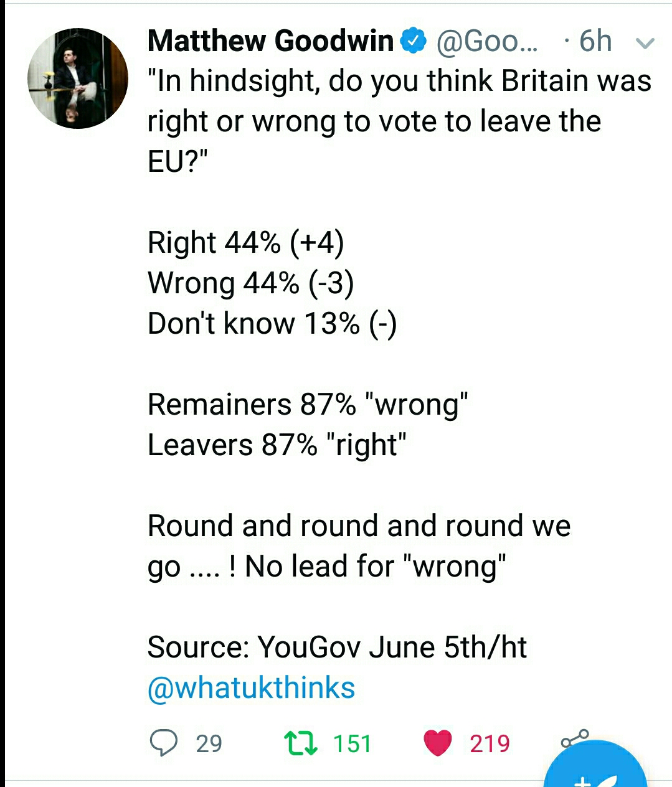Undo the green retweet arrows icon
The height and width of the screenshot is (787, 672).
pos(301,743)
